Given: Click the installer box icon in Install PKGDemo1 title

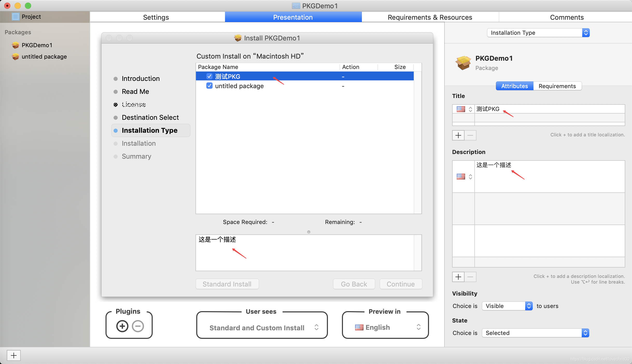Looking at the screenshot, I should [x=238, y=38].
